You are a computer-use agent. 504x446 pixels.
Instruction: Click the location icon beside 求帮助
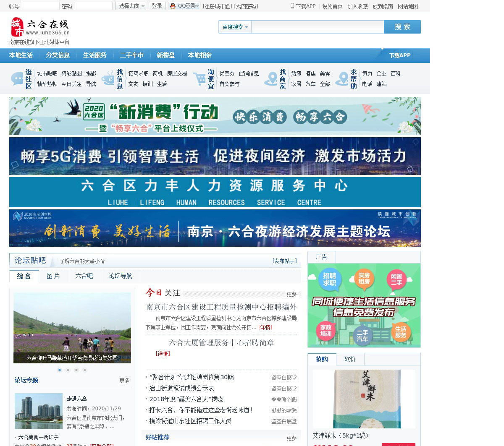(342, 78)
